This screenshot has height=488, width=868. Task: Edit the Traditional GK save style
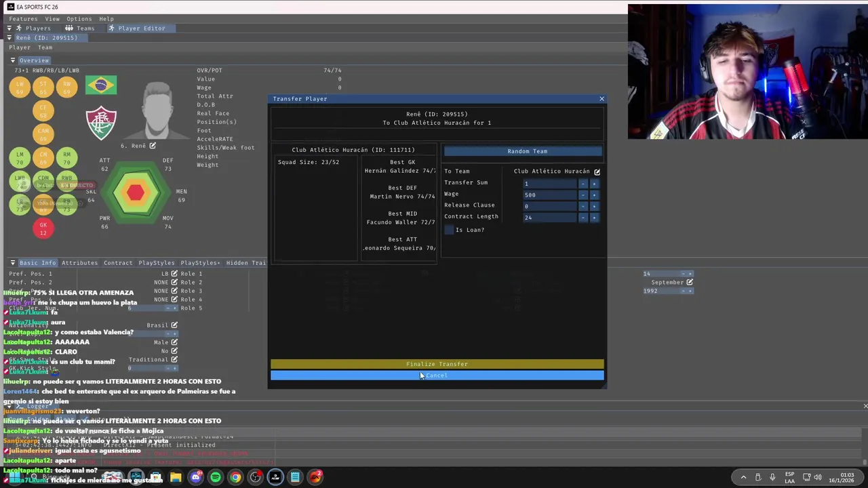(174, 360)
